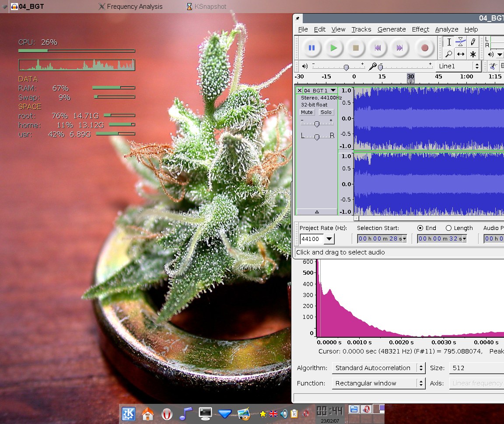Image resolution: width=504 pixels, height=424 pixels.
Task: Switch to Frequency Analysis window in taskbar
Action: [x=130, y=7]
